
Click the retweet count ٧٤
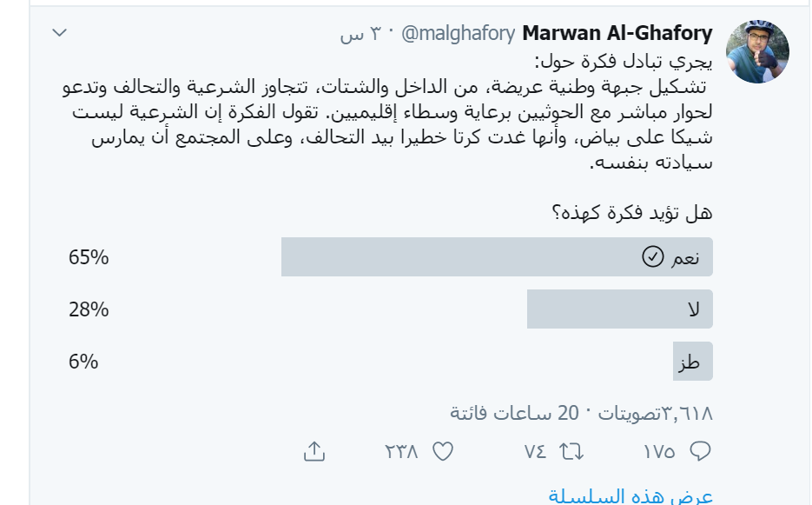pos(535,452)
